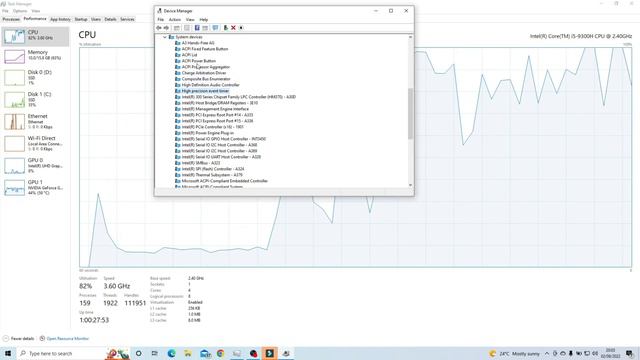Select Memory graph in Task Manager sidebar
This screenshot has height=360, width=640.
tap(36, 56)
